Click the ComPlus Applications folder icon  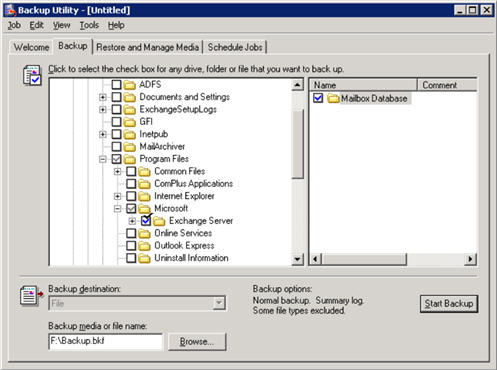144,184
